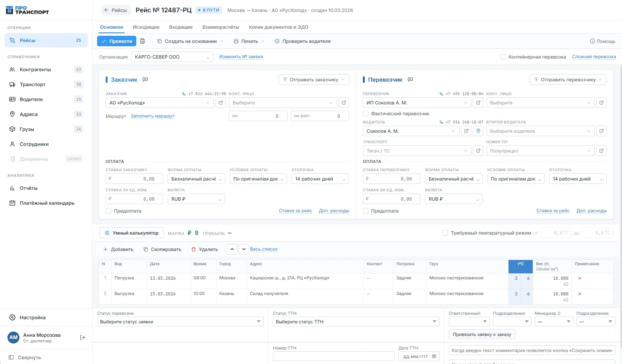Image resolution: width=622 pixels, height=364 pixels.
Task: Click Весь список link
Action: pos(264,249)
